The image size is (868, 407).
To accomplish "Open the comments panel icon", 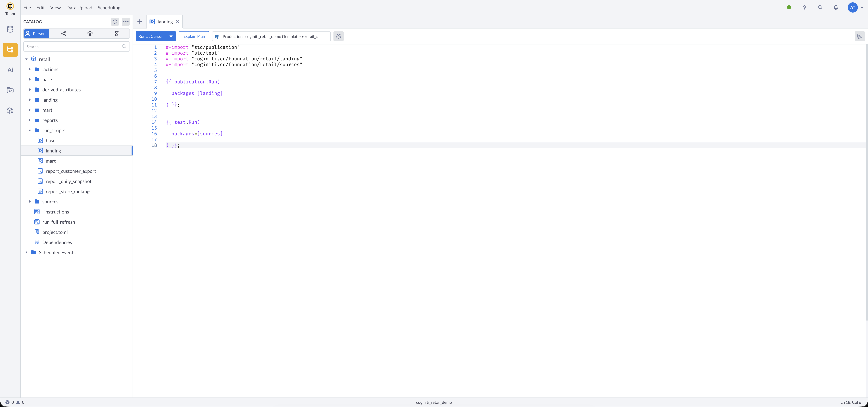I will click(x=860, y=36).
